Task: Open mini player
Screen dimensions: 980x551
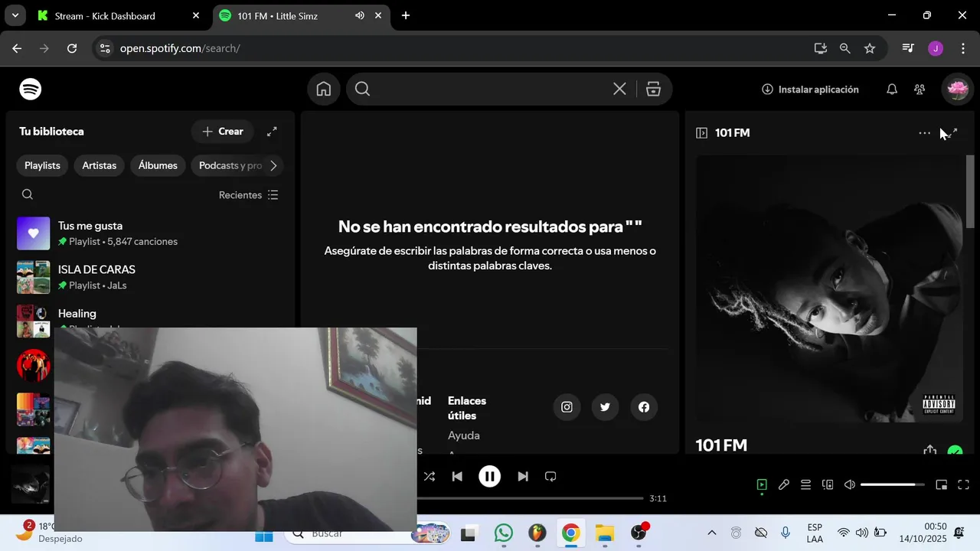Action: (942, 484)
